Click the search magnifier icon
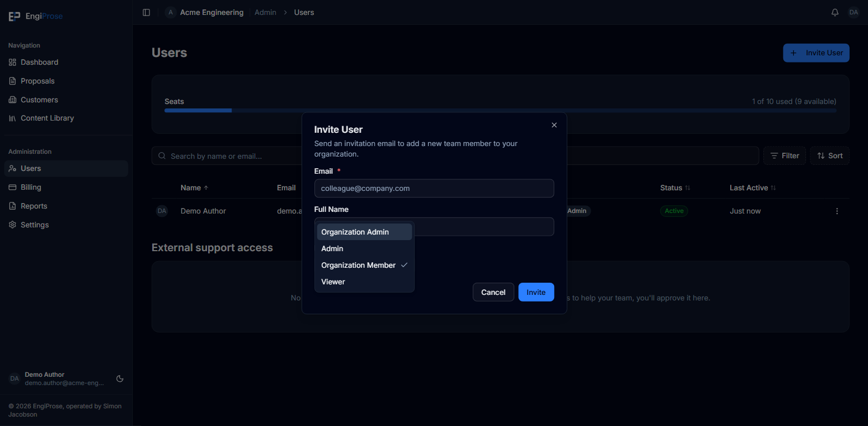Screen dimensions: 868x426 click(x=162, y=156)
